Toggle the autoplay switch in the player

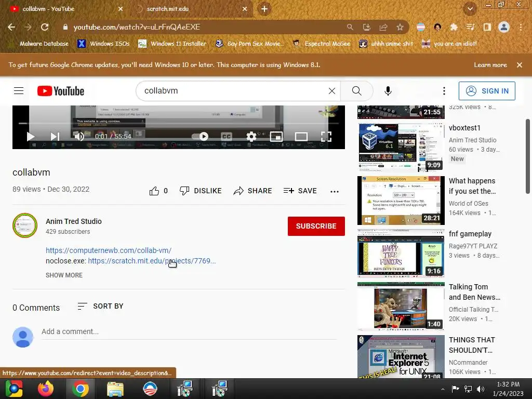(x=200, y=137)
